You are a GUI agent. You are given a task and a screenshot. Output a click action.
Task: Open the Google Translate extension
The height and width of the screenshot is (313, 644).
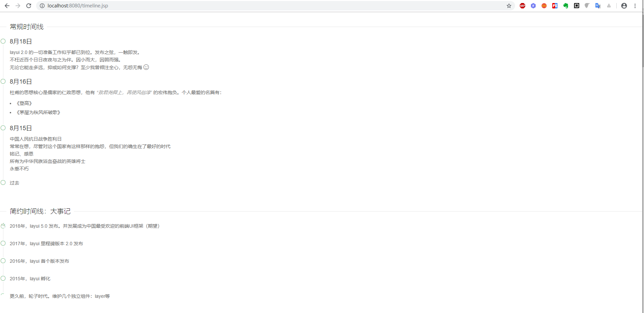click(x=598, y=6)
